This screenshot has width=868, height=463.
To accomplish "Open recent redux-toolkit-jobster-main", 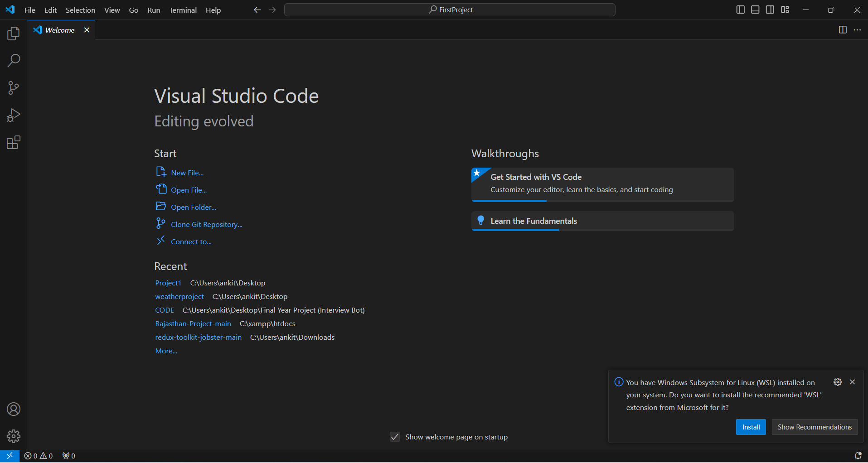I will click(x=199, y=337).
